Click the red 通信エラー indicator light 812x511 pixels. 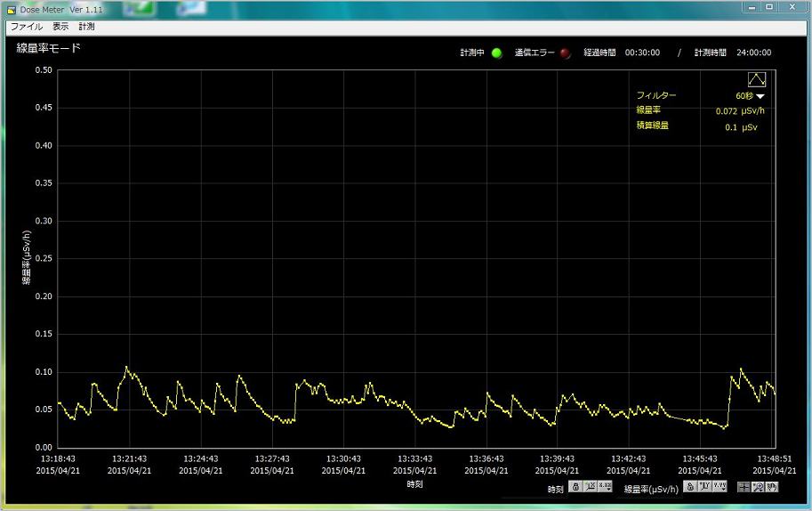pyautogui.click(x=565, y=53)
